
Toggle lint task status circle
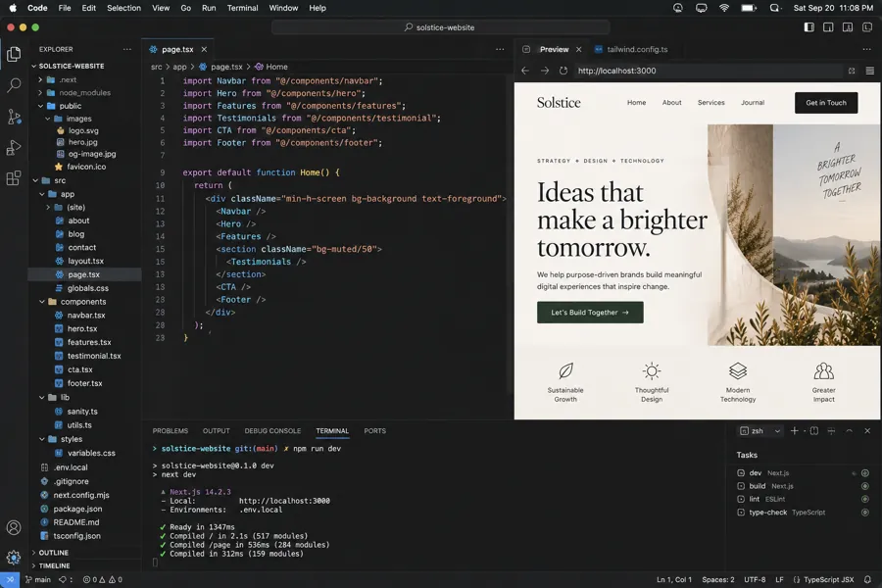pyautogui.click(x=865, y=499)
